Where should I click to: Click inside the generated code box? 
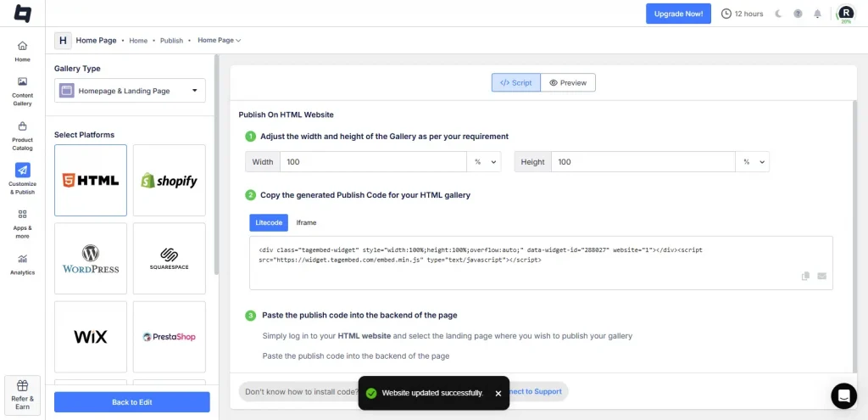point(541,263)
